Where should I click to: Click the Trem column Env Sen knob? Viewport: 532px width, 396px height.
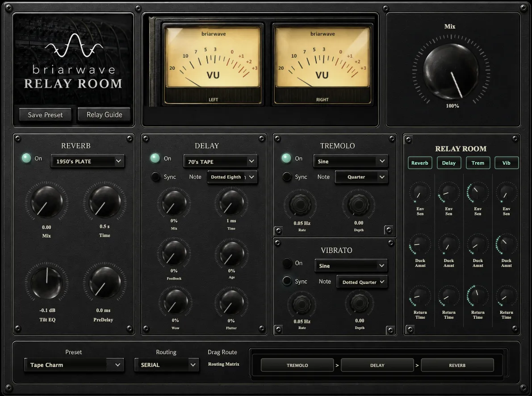click(x=478, y=193)
